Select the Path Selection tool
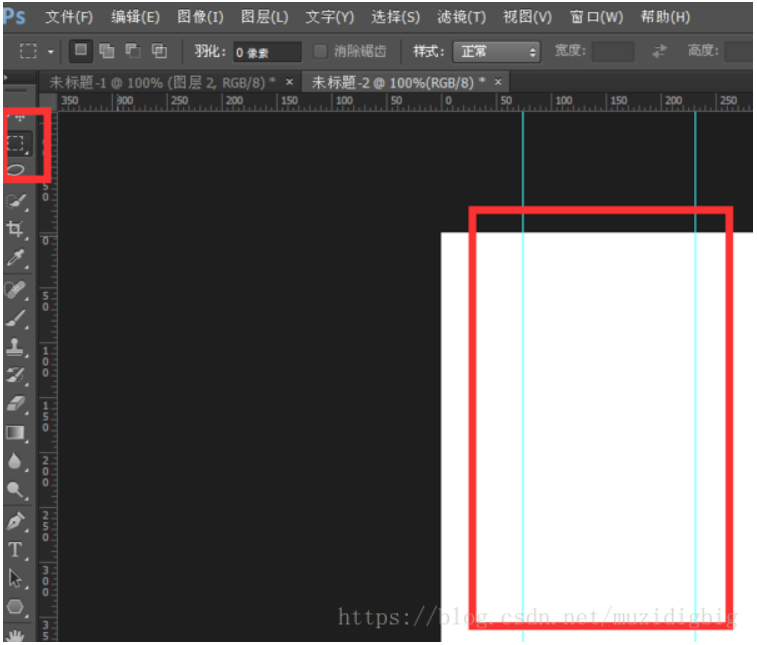Image resolution: width=757 pixels, height=645 pixels. point(16,578)
